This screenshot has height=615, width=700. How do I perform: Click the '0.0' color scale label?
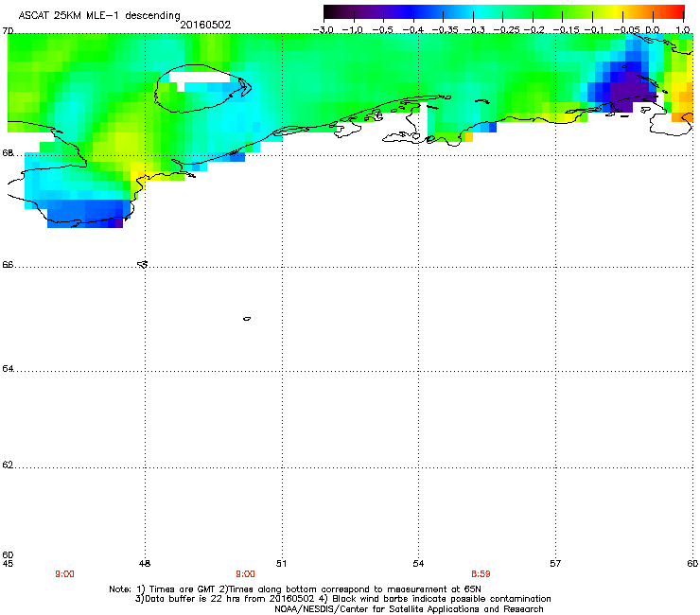(653, 30)
